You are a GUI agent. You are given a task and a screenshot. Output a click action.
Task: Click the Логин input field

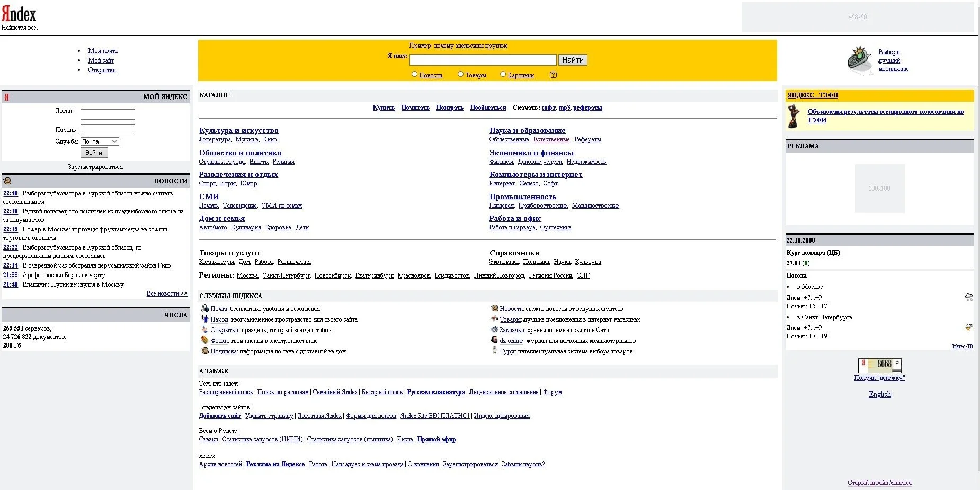point(108,114)
